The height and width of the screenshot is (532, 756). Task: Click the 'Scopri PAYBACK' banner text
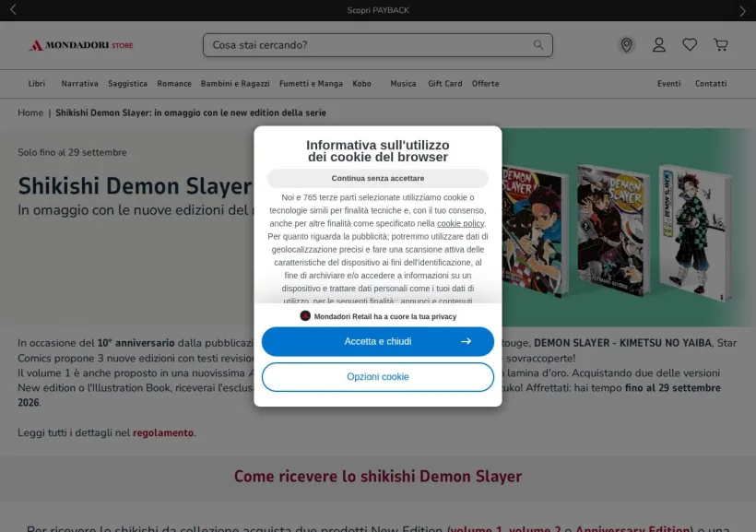pos(378,10)
